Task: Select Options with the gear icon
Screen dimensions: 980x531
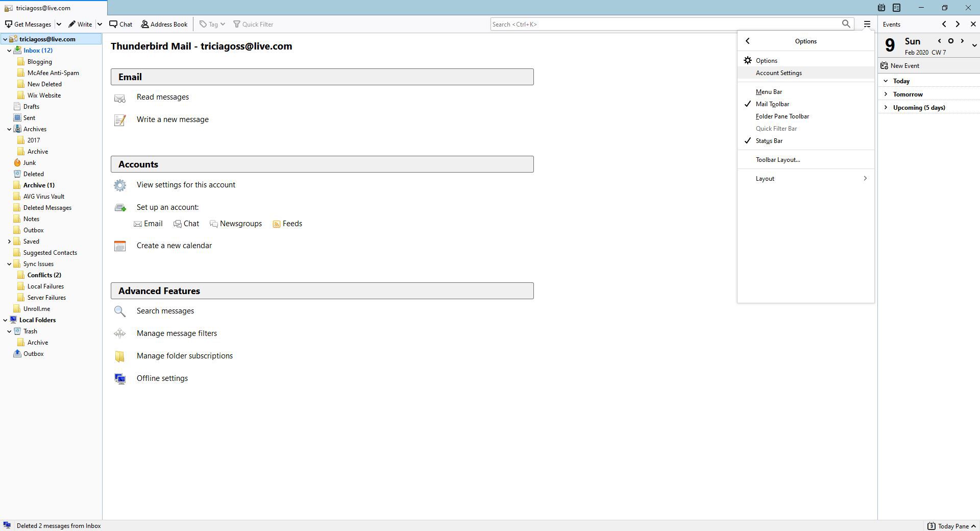Action: coord(805,60)
